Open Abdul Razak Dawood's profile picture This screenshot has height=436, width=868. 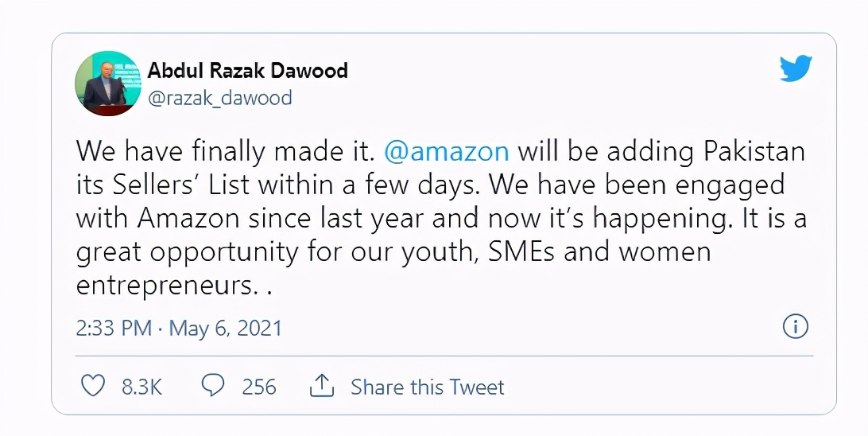(107, 83)
